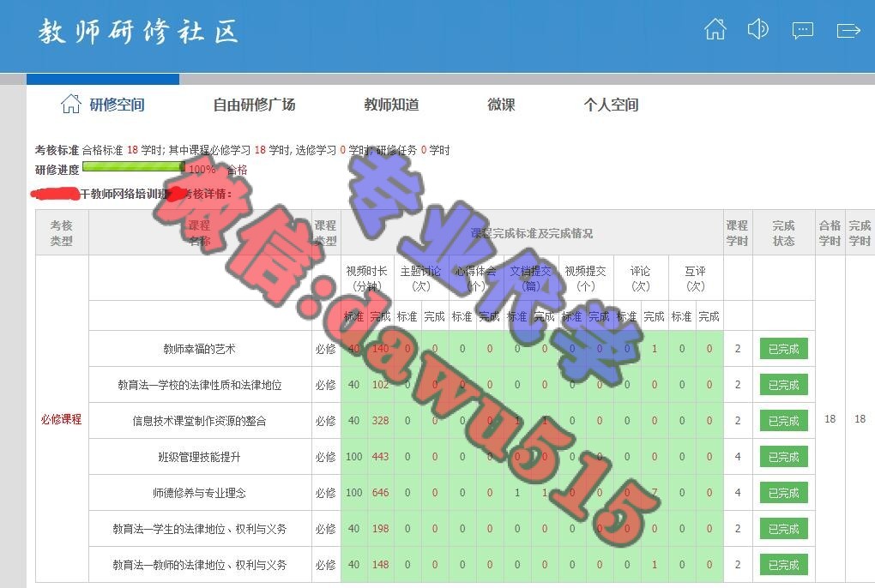Click the 考核标准 label
This screenshot has height=588, width=875.
point(57,150)
